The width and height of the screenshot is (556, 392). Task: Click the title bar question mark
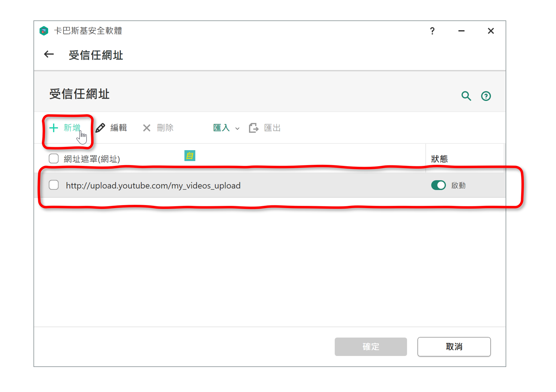[x=432, y=31]
